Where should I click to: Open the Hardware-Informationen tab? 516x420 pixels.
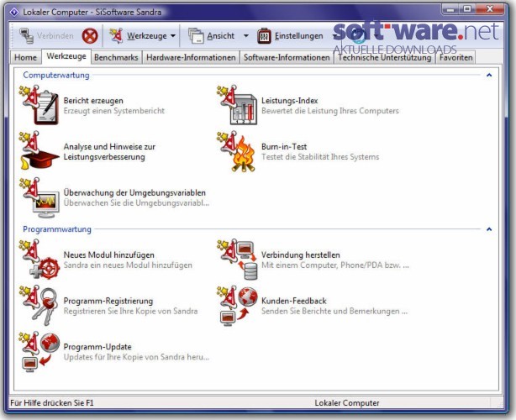coord(191,57)
